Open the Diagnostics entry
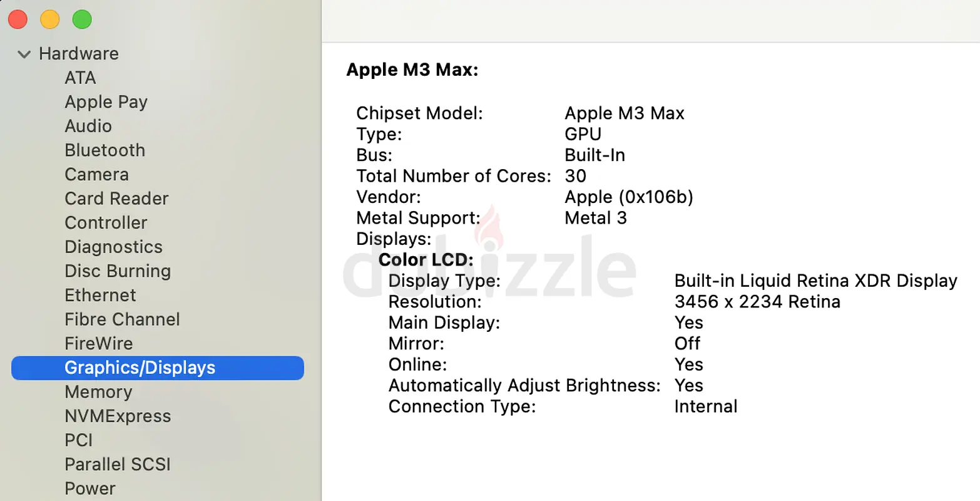Screen dimensions: 980x501 (113, 247)
